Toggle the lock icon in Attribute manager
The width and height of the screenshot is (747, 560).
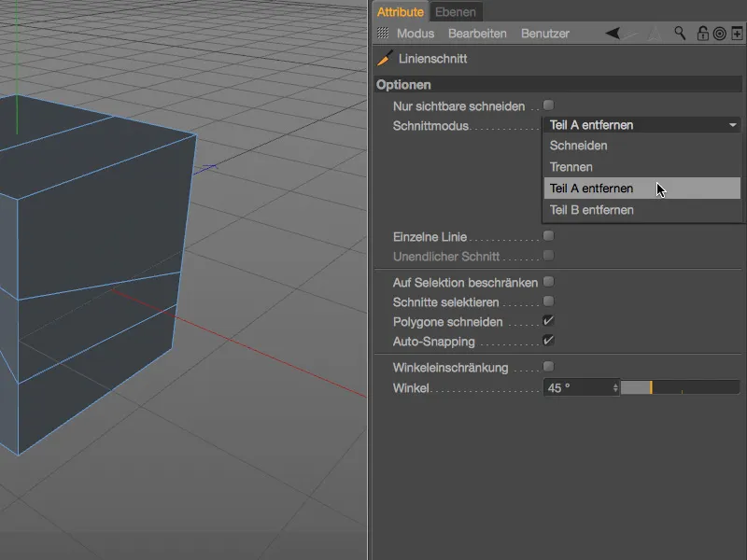[702, 34]
